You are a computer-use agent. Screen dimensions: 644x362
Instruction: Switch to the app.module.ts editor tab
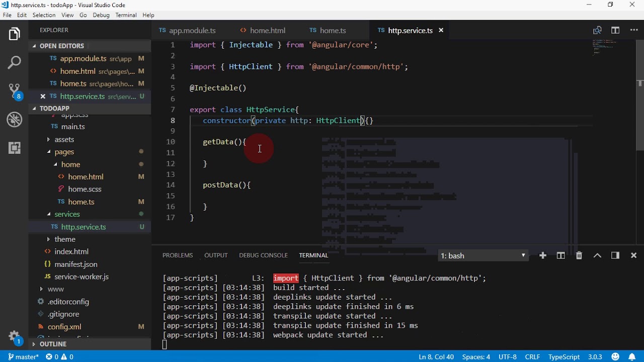[192, 31]
